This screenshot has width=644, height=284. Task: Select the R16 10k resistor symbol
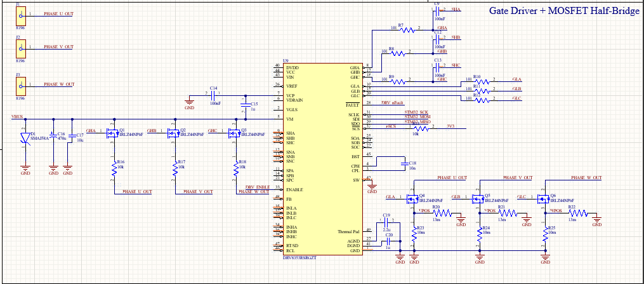114,168
